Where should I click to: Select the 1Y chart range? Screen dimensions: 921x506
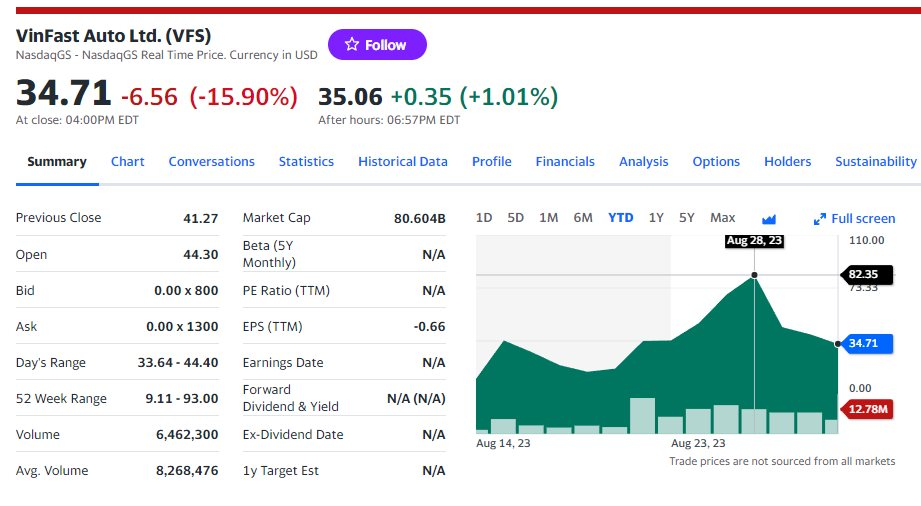point(656,218)
